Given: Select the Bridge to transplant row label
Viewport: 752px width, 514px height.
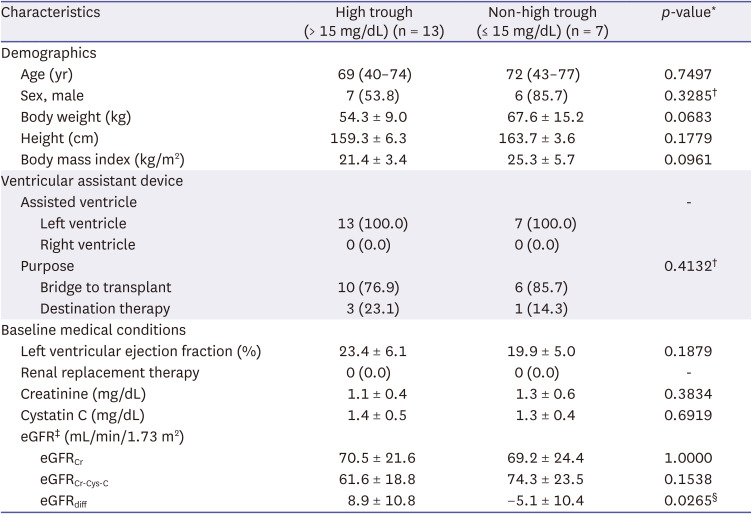Looking at the screenshot, I should click(x=103, y=287).
